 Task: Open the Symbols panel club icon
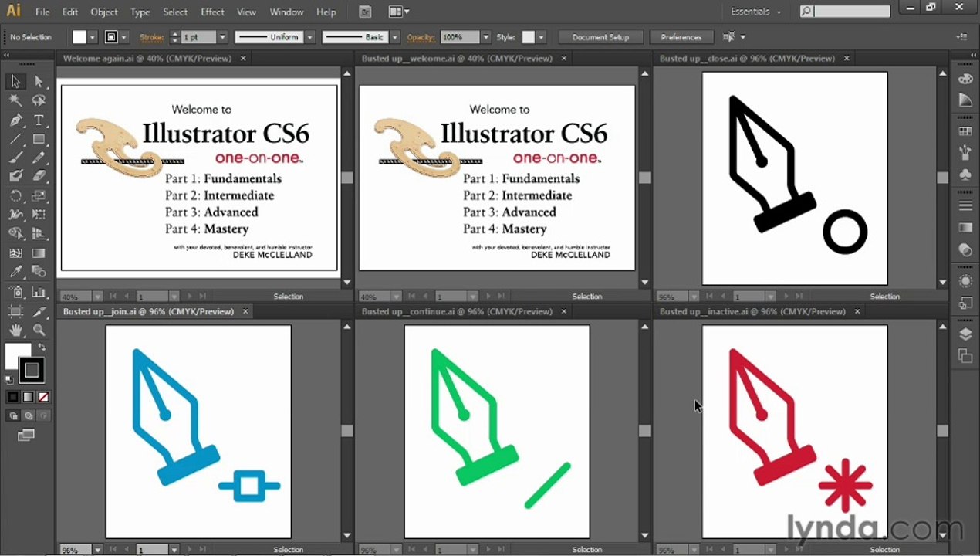click(x=965, y=175)
